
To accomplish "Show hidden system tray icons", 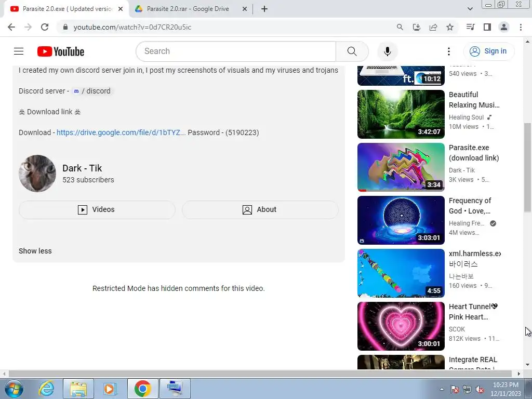I will point(442,389).
